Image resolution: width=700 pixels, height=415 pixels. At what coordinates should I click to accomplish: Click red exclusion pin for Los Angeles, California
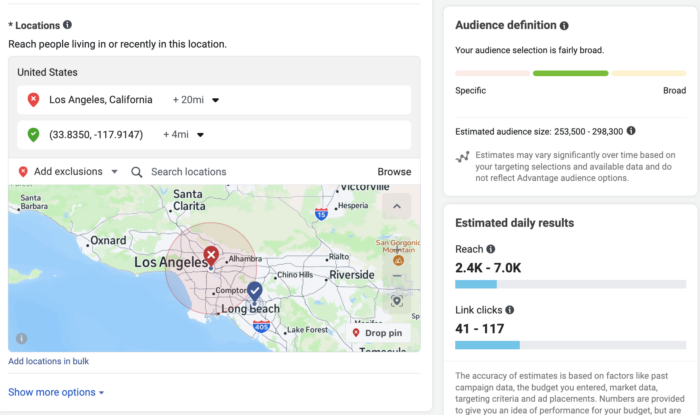[33, 100]
